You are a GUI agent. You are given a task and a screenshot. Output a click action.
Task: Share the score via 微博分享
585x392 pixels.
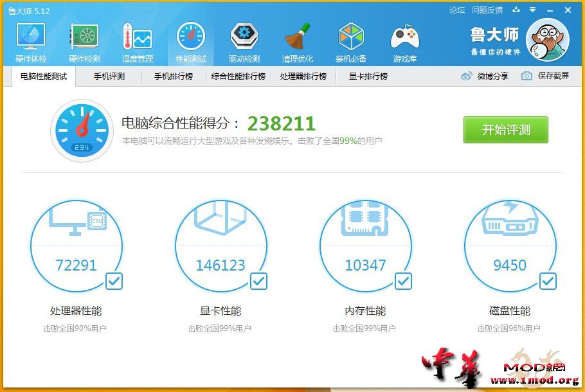[x=485, y=76]
